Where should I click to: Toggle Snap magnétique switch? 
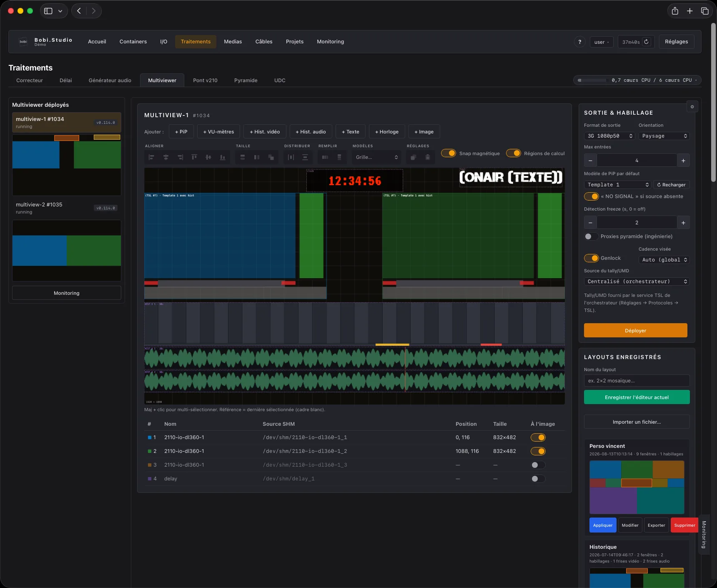pyautogui.click(x=449, y=153)
